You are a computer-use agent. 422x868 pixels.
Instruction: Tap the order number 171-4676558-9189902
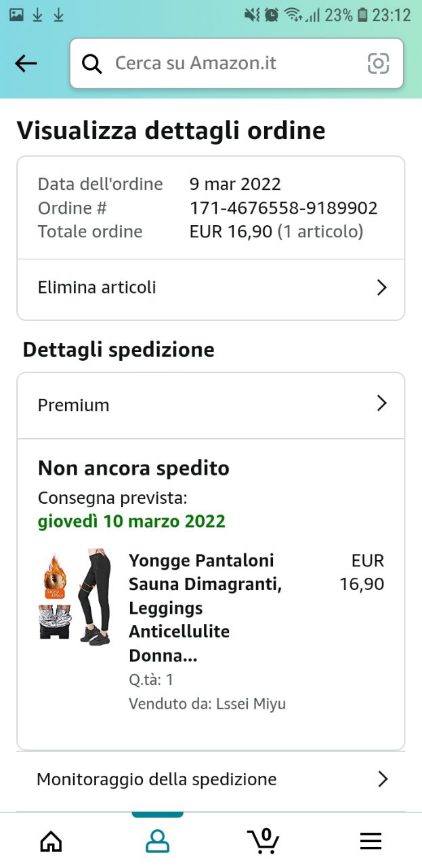click(x=283, y=208)
